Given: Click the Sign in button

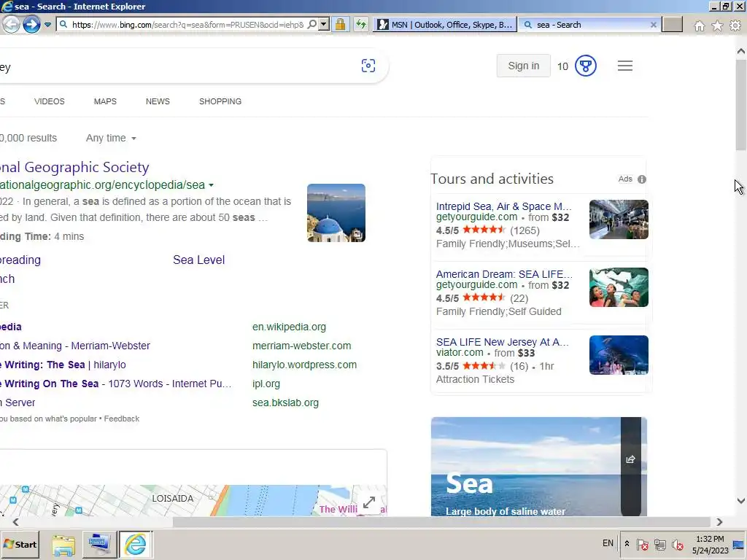Looking at the screenshot, I should pyautogui.click(x=524, y=66).
